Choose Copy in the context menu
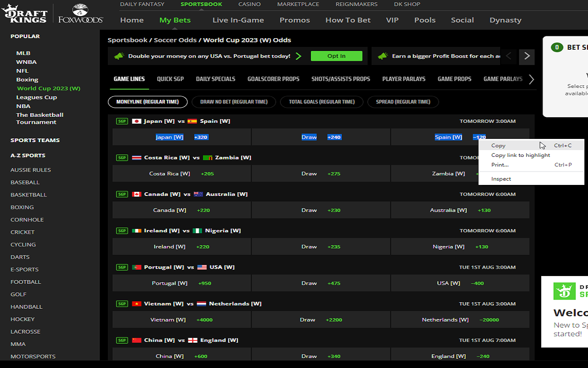588x368 pixels. pos(531,145)
